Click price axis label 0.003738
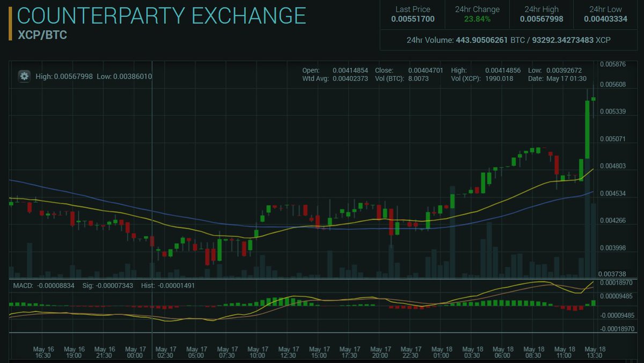The width and height of the screenshot is (644, 363). pyautogui.click(x=613, y=274)
